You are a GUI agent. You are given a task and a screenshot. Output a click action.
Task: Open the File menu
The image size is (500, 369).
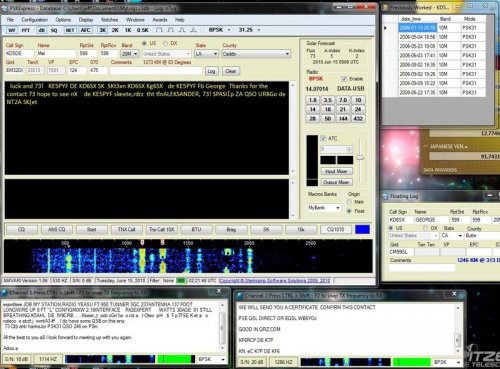pos(10,20)
